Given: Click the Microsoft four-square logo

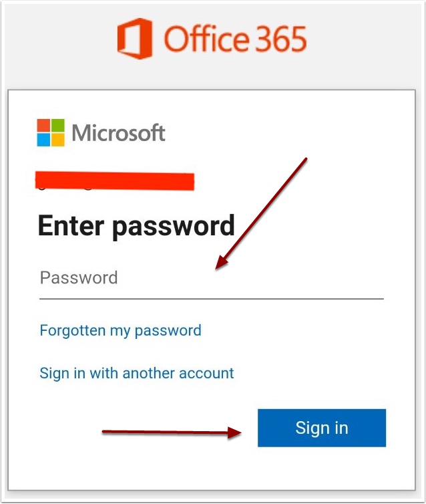Looking at the screenshot, I should coord(51,133).
